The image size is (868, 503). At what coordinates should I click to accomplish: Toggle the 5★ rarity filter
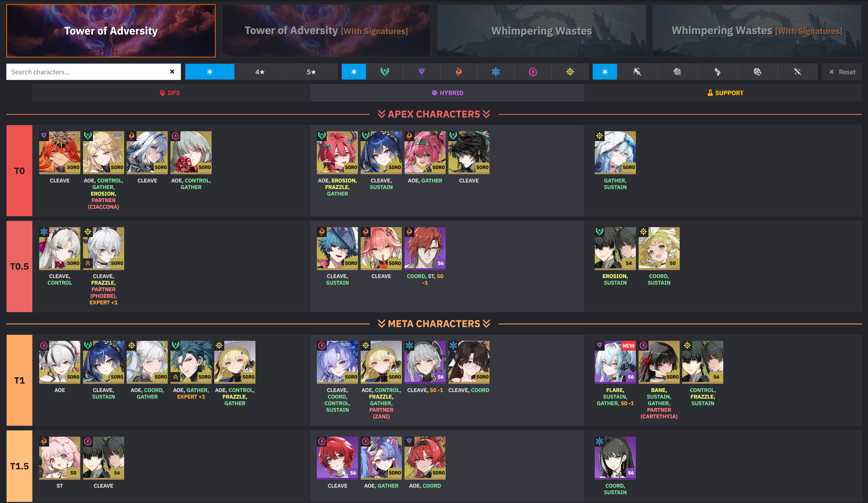[x=311, y=72]
